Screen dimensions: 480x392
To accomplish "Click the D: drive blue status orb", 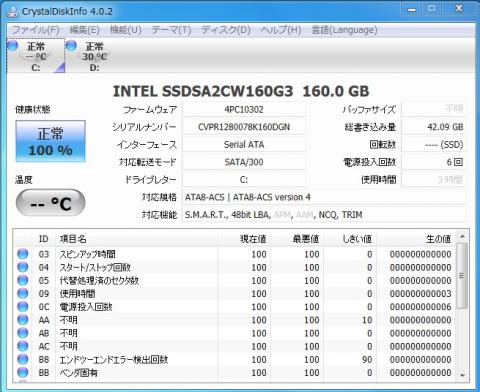I will [71, 45].
